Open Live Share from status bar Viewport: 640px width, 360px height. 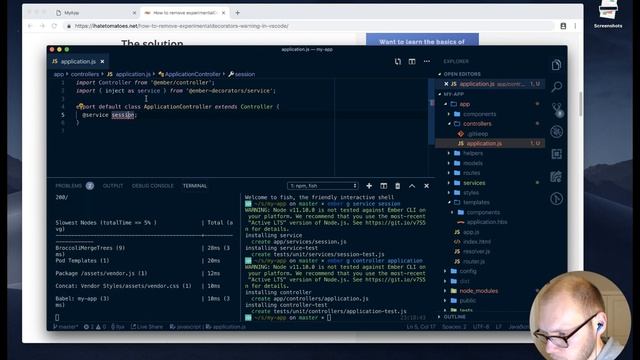147,327
